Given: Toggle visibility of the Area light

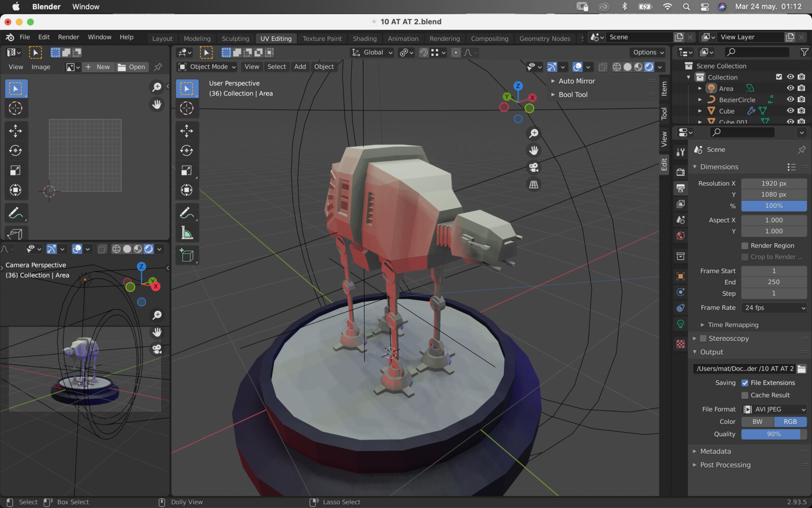Looking at the screenshot, I should 790,88.
